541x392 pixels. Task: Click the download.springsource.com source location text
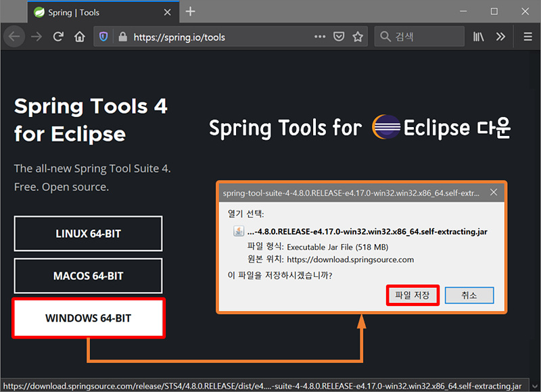point(350,260)
